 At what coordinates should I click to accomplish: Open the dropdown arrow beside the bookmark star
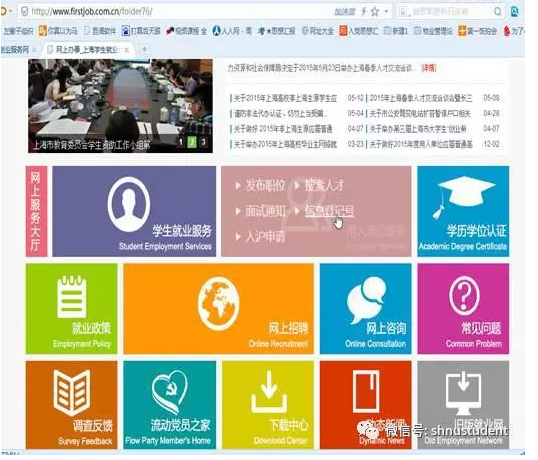(386, 12)
